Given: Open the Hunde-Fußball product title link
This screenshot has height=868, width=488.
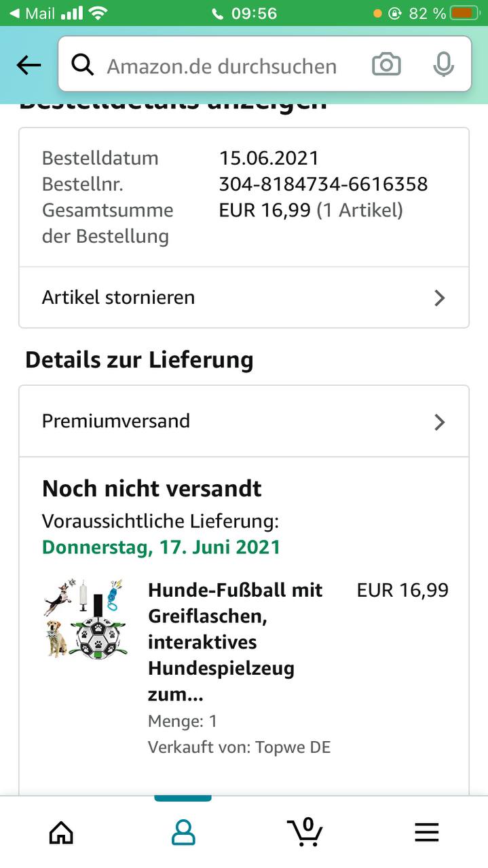Looking at the screenshot, I should (x=236, y=642).
